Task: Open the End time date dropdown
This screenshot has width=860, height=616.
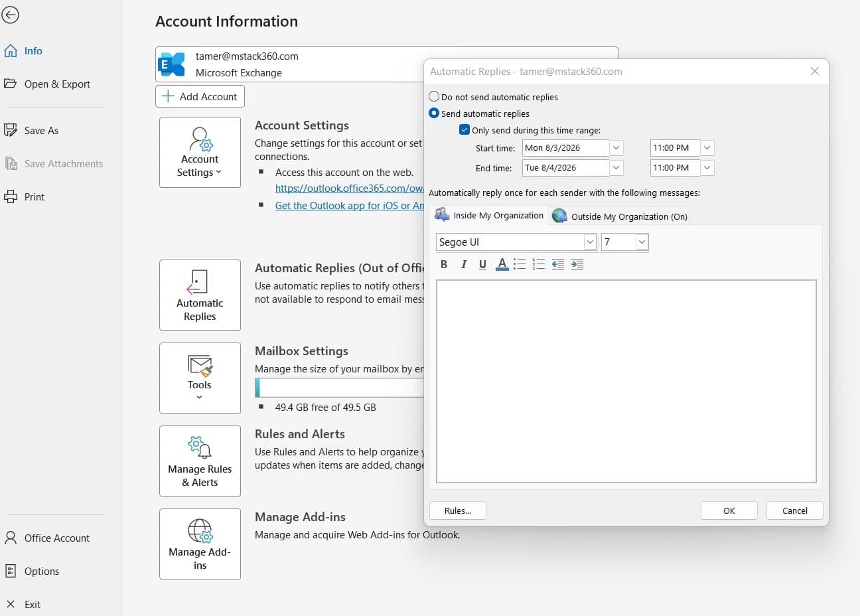Action: point(616,168)
